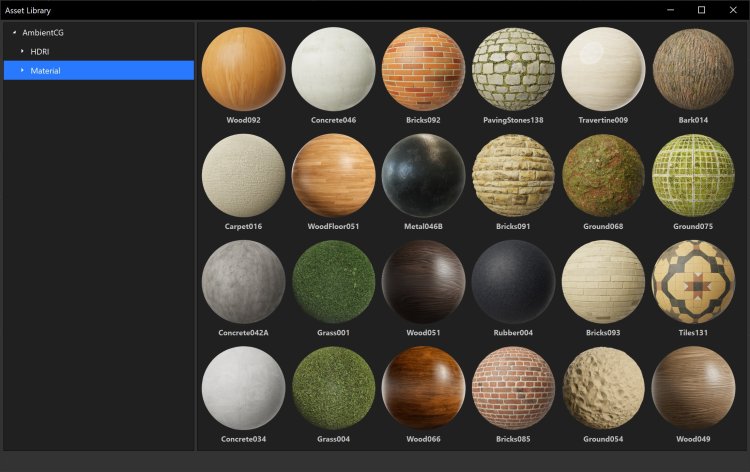Select the Material tree item
Viewport: 750px width, 472px height.
(x=45, y=70)
